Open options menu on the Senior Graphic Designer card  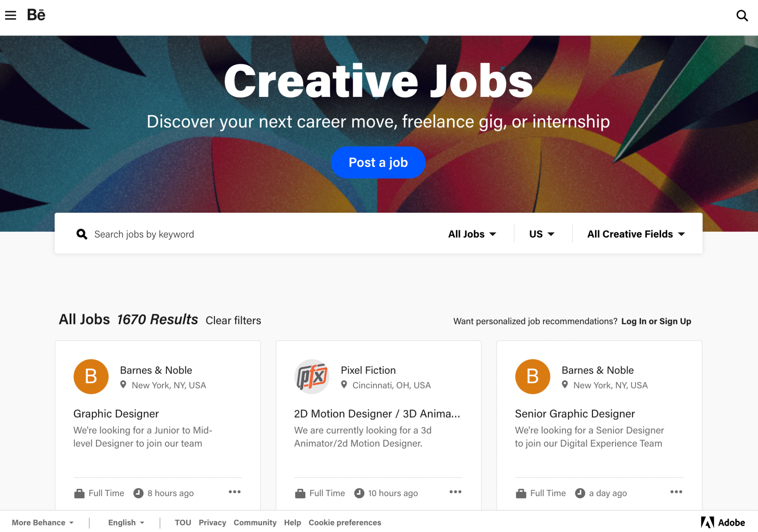tap(676, 492)
